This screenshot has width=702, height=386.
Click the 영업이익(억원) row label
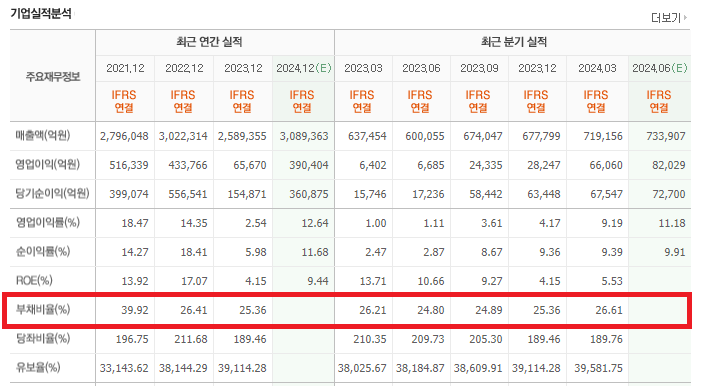[47, 164]
